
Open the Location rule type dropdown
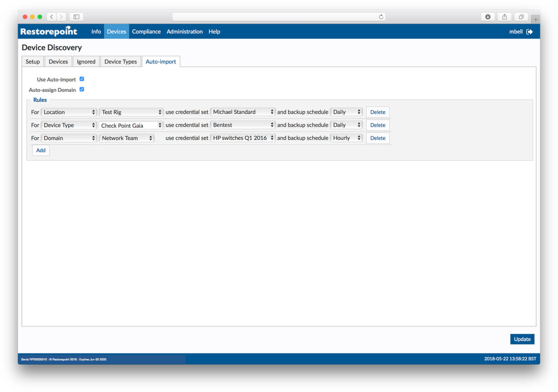tap(69, 112)
